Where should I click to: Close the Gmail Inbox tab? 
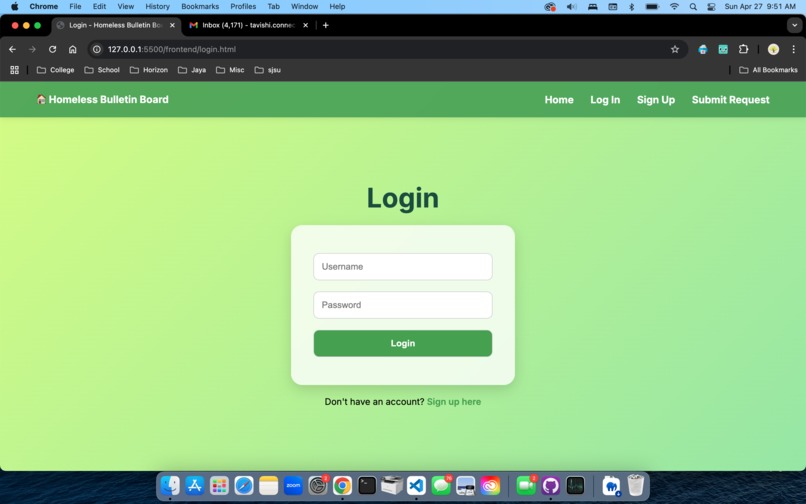(x=305, y=25)
